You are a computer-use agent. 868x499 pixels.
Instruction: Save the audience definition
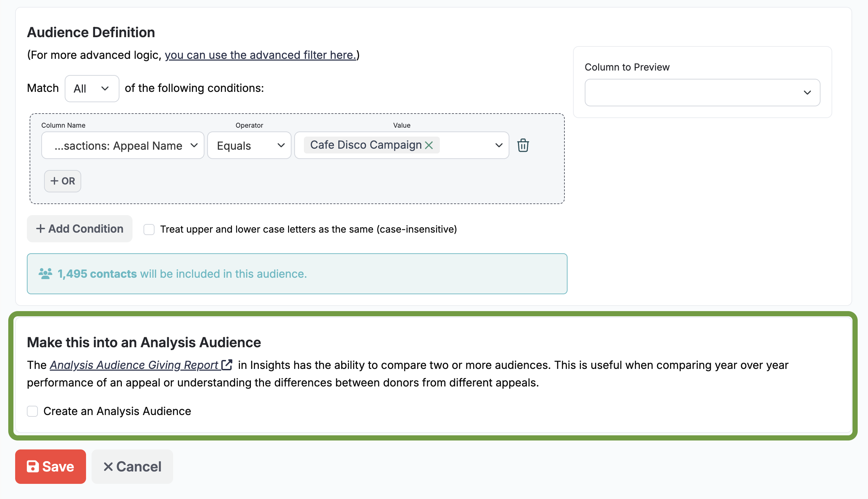pos(51,466)
